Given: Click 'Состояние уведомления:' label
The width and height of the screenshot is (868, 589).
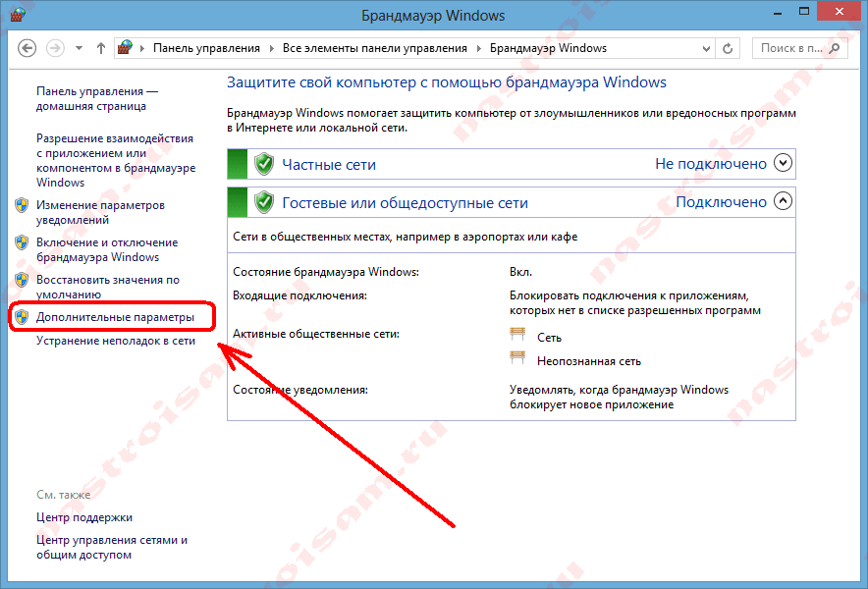Looking at the screenshot, I should [300, 390].
